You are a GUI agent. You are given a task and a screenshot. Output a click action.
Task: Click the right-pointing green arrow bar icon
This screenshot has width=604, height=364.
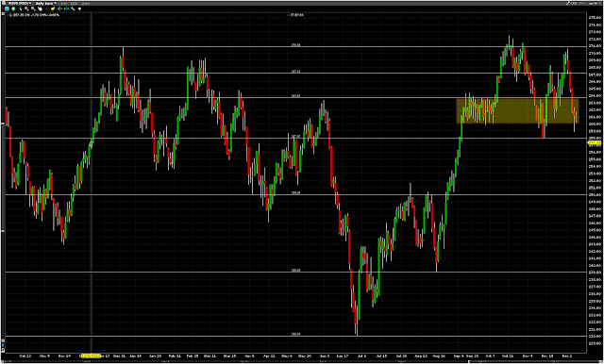(x=66, y=8)
